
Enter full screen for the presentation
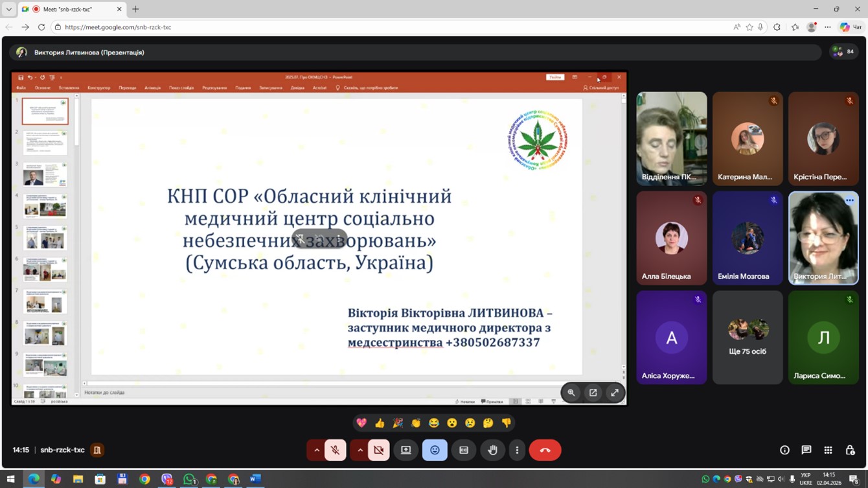click(614, 393)
